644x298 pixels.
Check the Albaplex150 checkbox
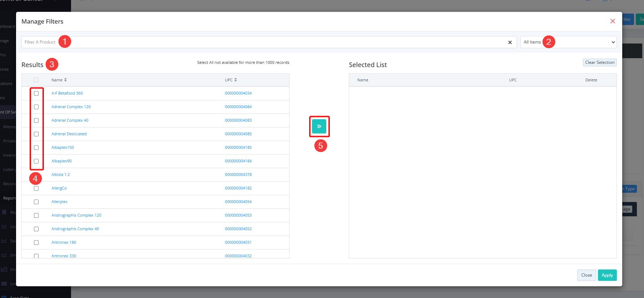pyautogui.click(x=36, y=148)
